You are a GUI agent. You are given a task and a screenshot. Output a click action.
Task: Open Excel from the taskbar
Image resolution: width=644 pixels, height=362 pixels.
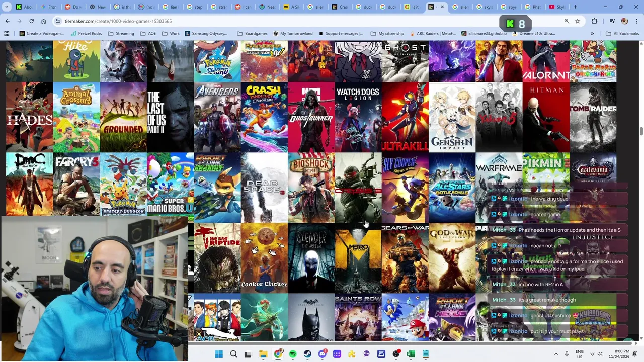click(x=411, y=354)
